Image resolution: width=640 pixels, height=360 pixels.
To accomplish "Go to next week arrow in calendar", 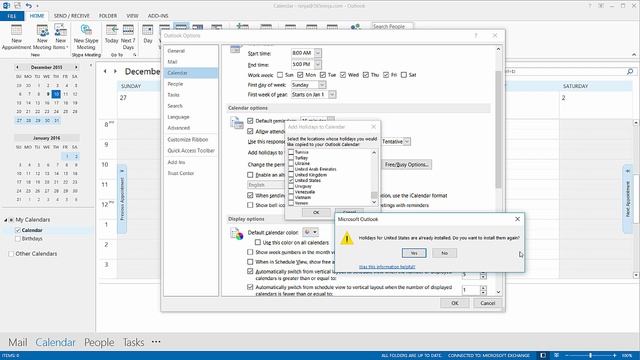I will tap(115, 71).
